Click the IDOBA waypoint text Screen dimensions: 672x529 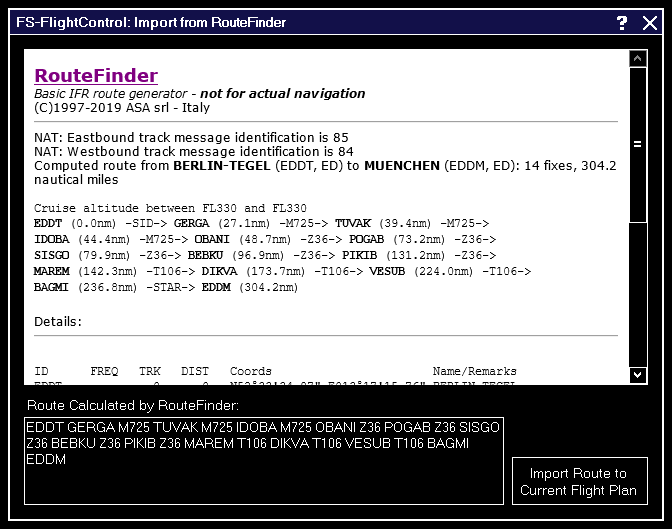point(51,239)
